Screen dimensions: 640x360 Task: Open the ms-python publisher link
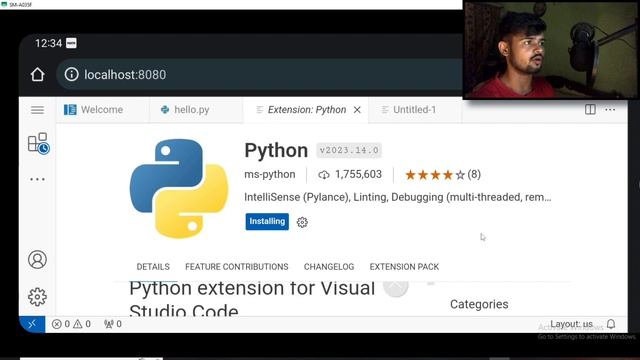pyautogui.click(x=270, y=174)
